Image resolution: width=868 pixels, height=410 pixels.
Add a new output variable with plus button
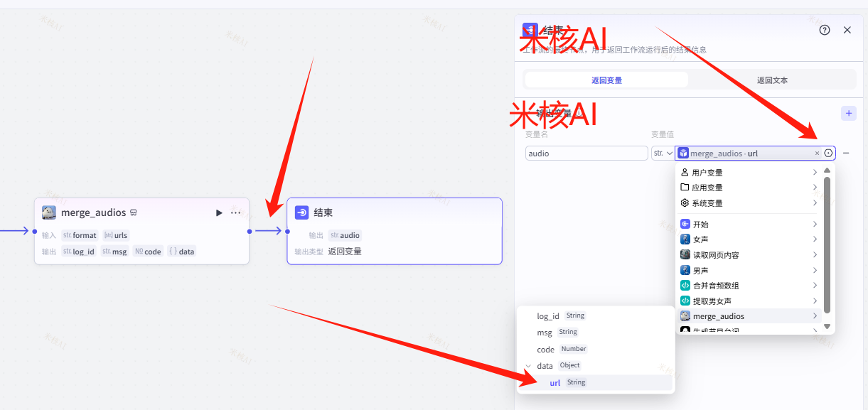[848, 114]
